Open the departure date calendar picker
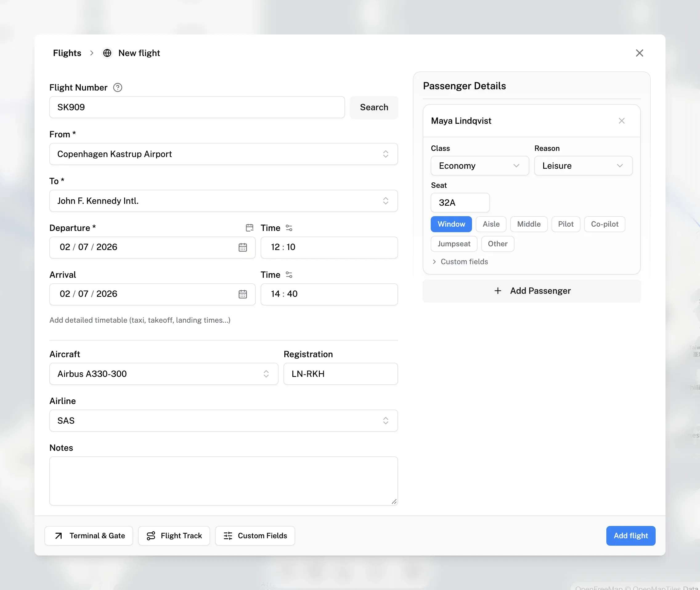Screen dimensions: 700x590 coord(242,247)
